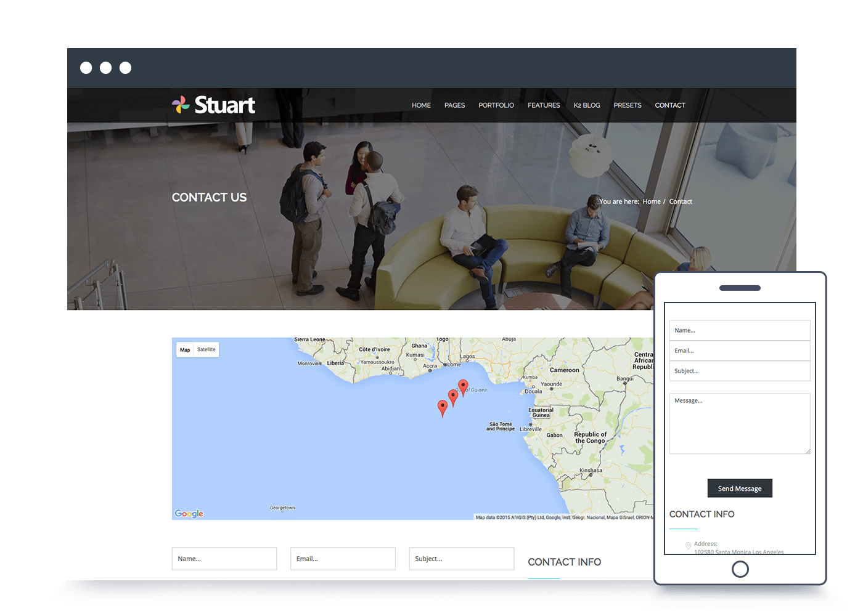Select the Map view toggle

coord(185,350)
